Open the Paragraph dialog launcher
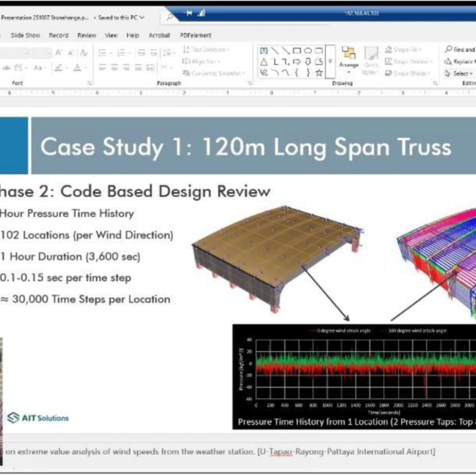Image resolution: width=476 pixels, height=476 pixels. click(250, 83)
